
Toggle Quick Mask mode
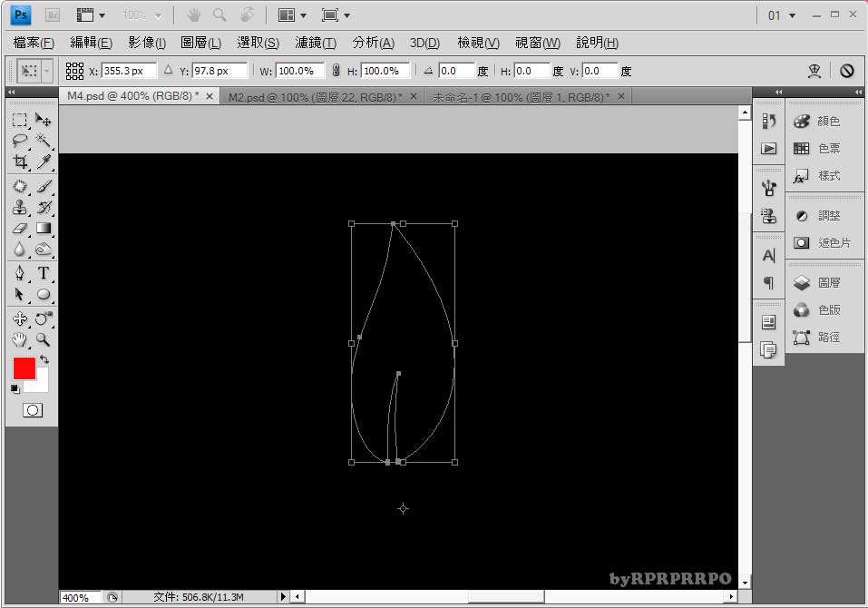pyautogui.click(x=33, y=410)
